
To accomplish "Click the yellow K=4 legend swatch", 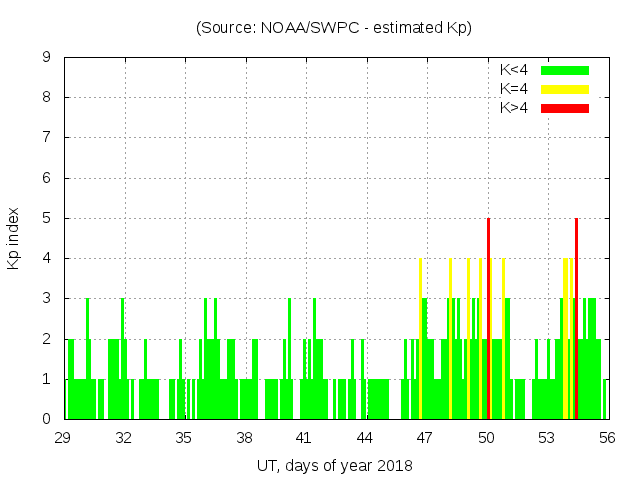I will click(565, 89).
